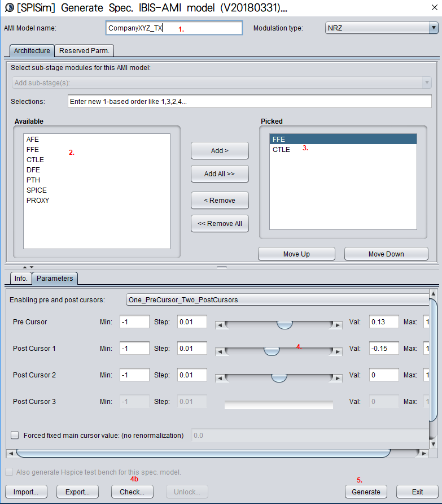Viewport: 442px width, 504px height.
Task: Click the Post Cursor 1 slider thumb
Action: pyautogui.click(x=272, y=351)
